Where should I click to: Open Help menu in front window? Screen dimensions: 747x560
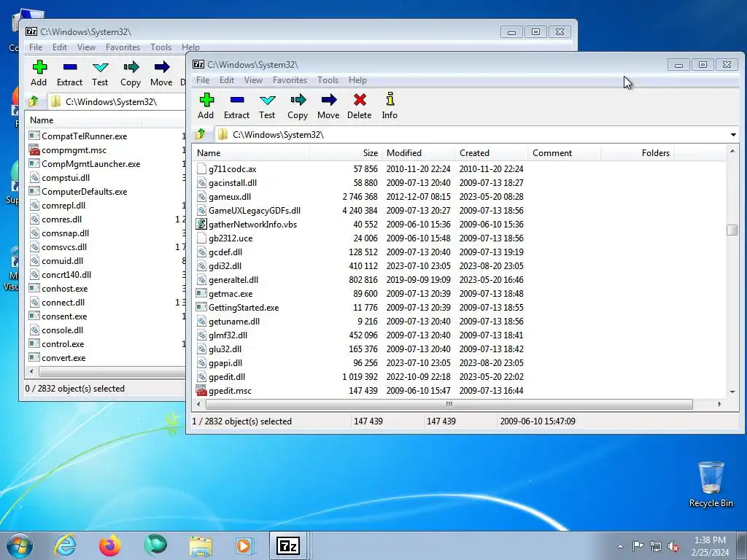(357, 80)
